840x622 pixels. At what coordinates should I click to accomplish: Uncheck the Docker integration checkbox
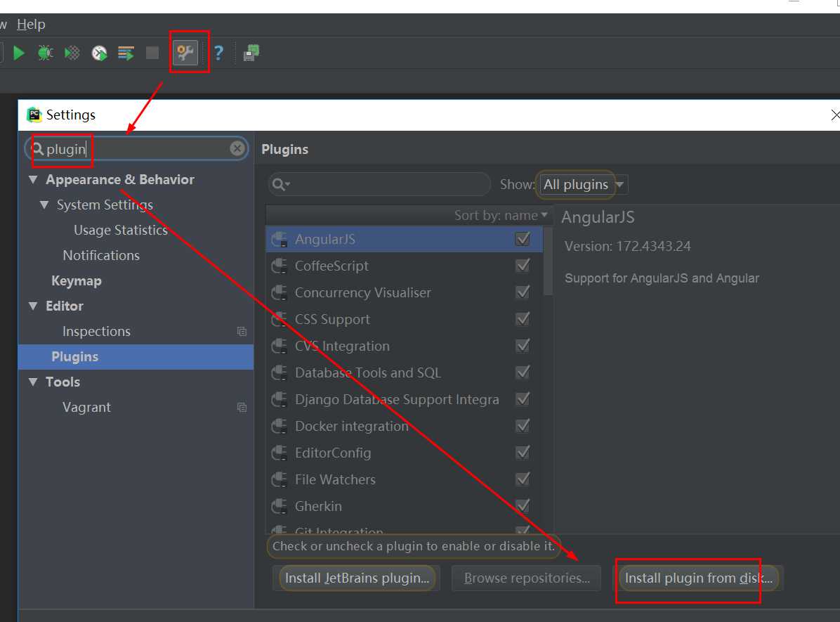(x=523, y=426)
